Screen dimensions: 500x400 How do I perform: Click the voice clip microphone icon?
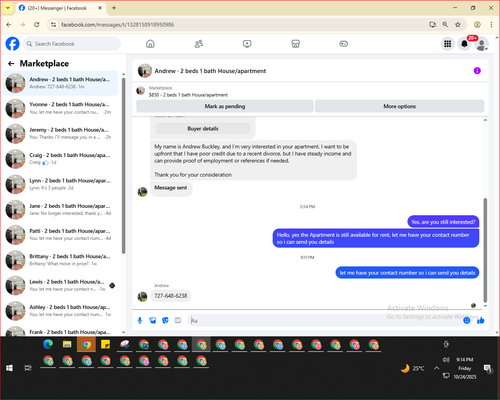tap(140, 320)
